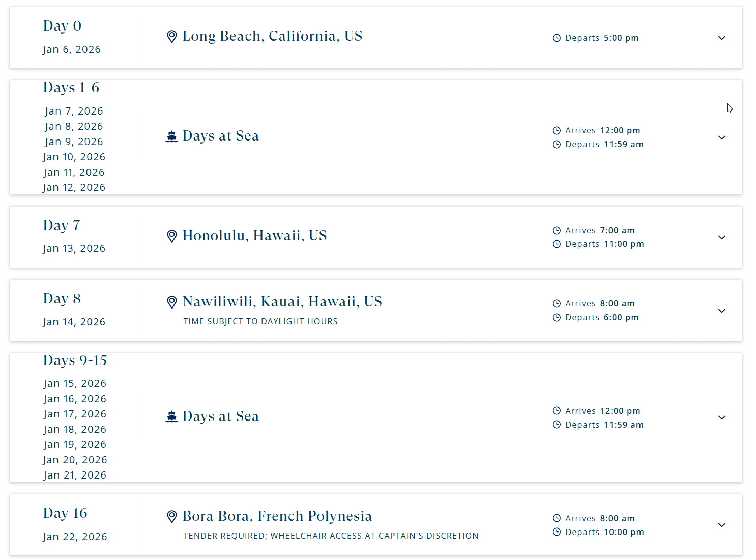Click the clock icon beside Honolulu arrival time
This screenshot has height=560, width=756.
pos(557,231)
